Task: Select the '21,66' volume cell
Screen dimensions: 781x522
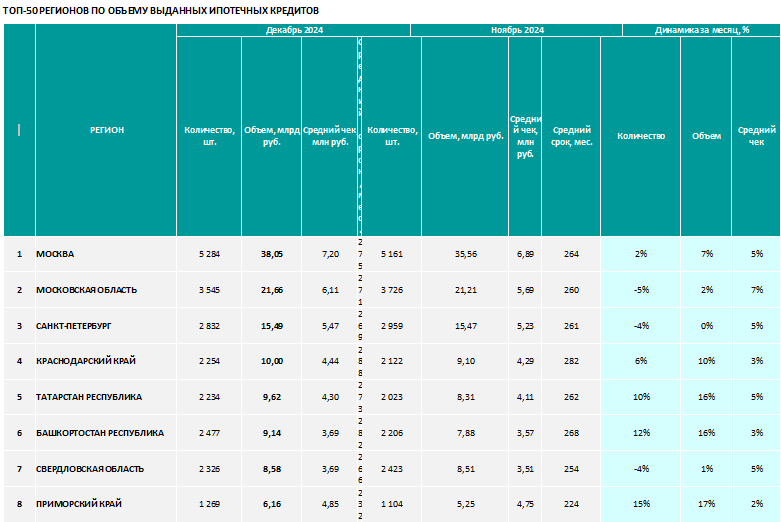Action: [271, 290]
